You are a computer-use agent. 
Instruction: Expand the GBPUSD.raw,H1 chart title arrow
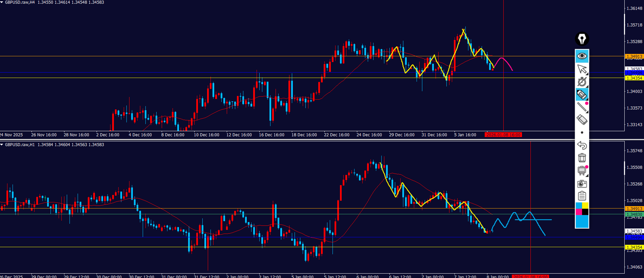[x=2, y=145]
